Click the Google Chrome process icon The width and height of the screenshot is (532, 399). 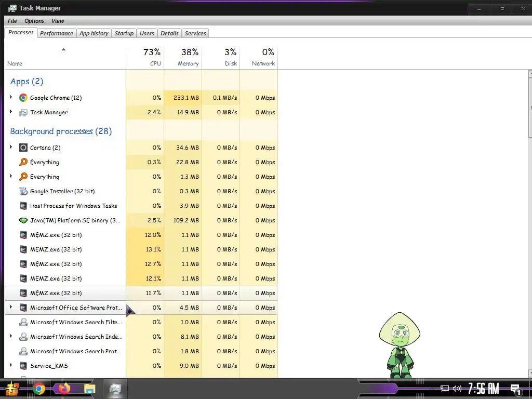(23, 98)
